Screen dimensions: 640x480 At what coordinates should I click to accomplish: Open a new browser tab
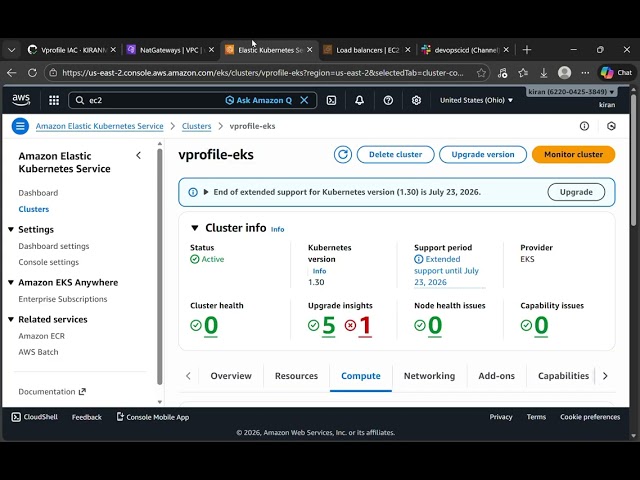[x=527, y=50]
